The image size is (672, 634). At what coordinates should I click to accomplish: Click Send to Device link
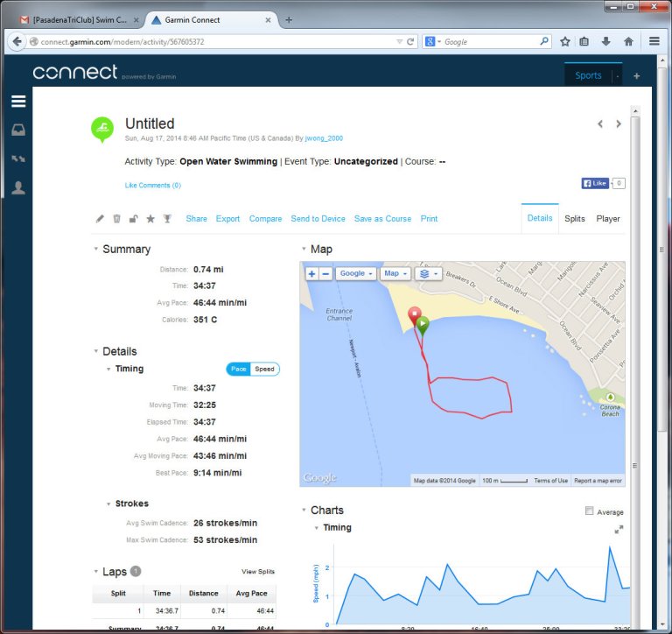pyautogui.click(x=318, y=219)
